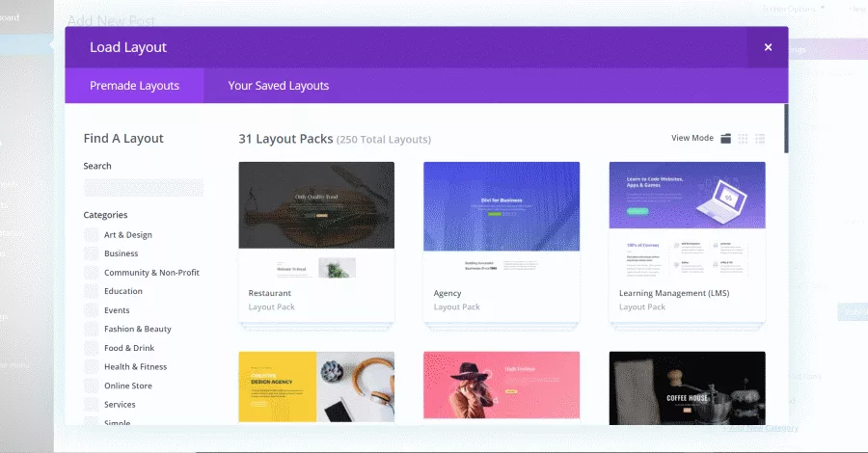The width and height of the screenshot is (868, 453).
Task: Check the Health & Fitness category box
Action: tap(92, 366)
